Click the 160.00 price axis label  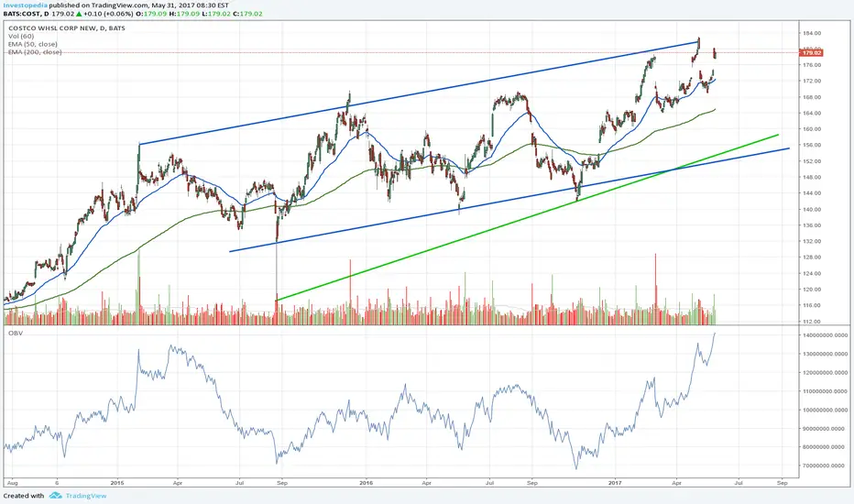[x=812, y=129]
